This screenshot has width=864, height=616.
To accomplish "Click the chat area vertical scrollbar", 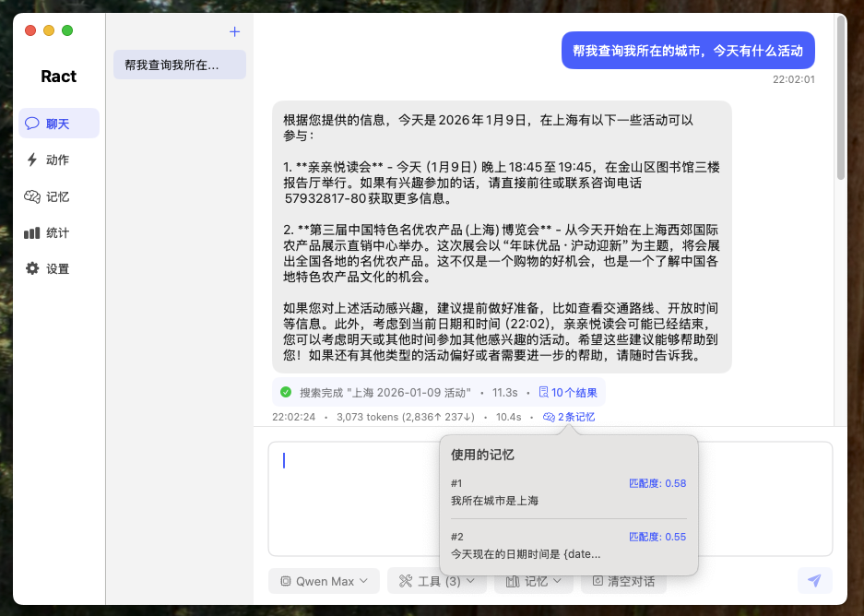I will [x=840, y=101].
